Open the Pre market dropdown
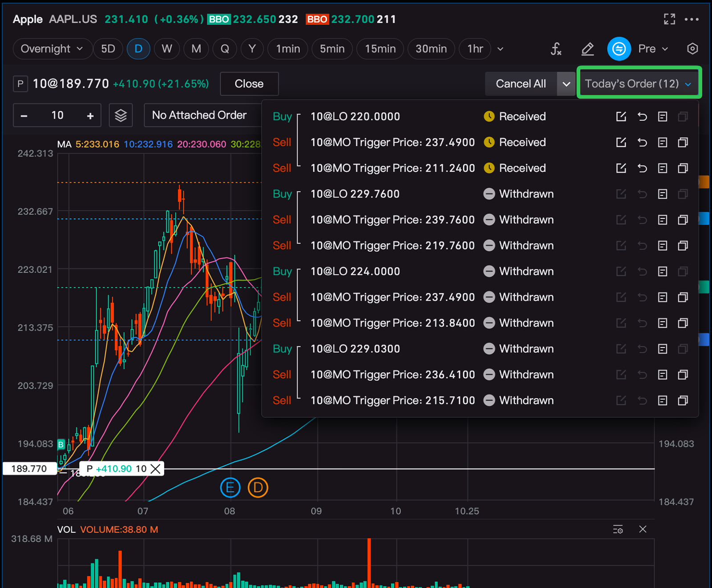The image size is (712, 588). [653, 49]
